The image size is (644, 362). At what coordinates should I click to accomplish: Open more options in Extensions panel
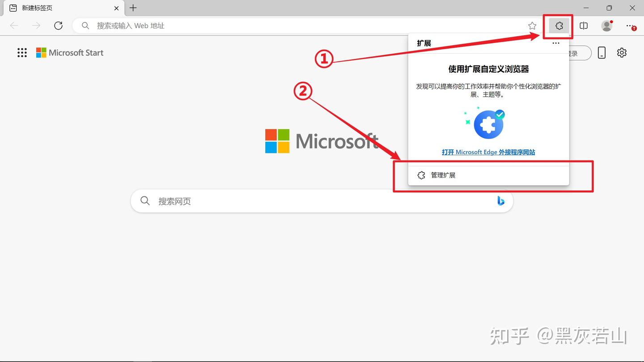coord(556,43)
